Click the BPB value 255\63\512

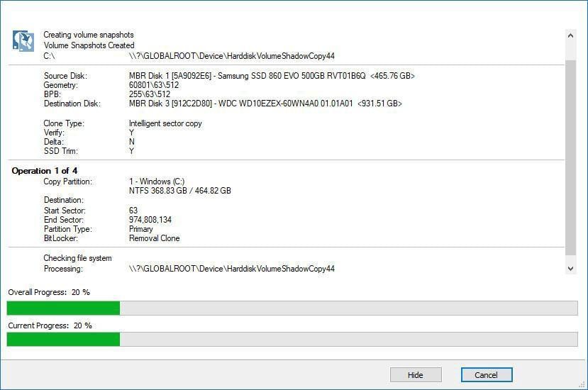click(150, 94)
